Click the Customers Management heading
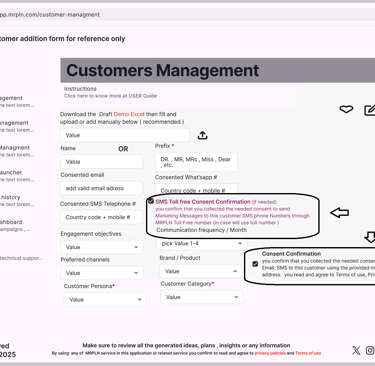Viewport: 375px width, 366px height. [163, 70]
